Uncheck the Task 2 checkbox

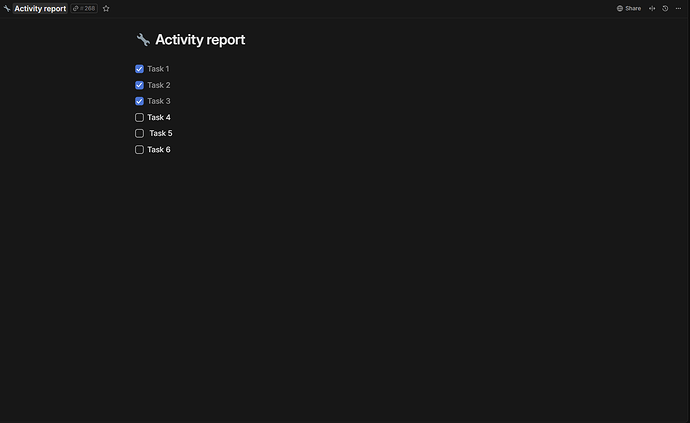pos(139,85)
